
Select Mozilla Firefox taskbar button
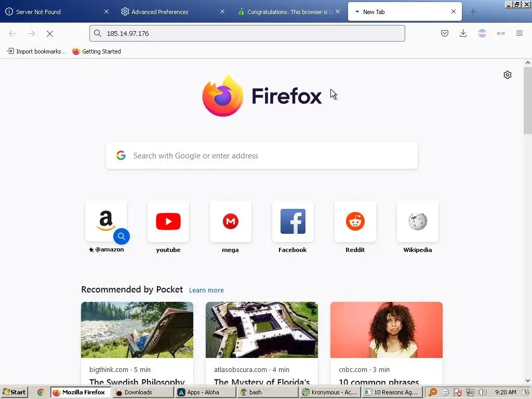click(81, 392)
